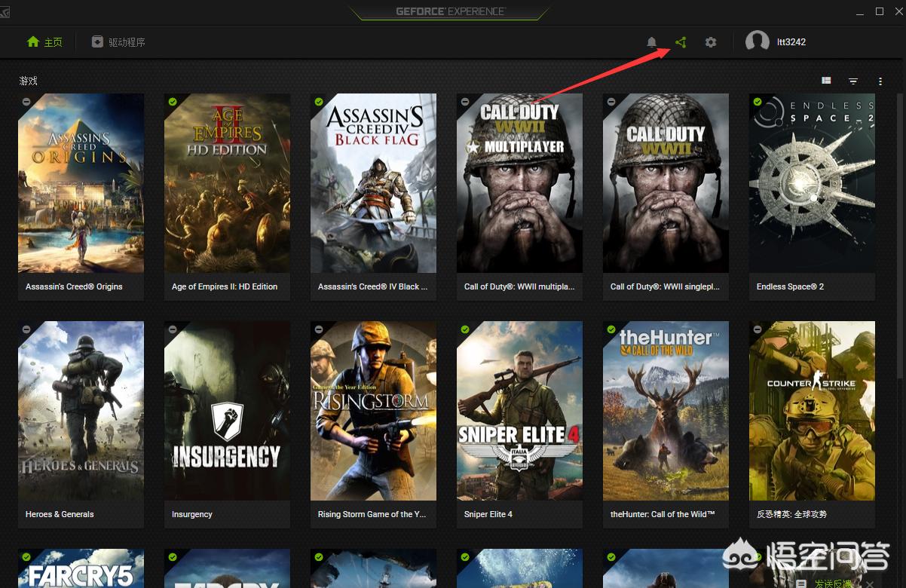Click status badge on Insurgency card

tap(173, 329)
